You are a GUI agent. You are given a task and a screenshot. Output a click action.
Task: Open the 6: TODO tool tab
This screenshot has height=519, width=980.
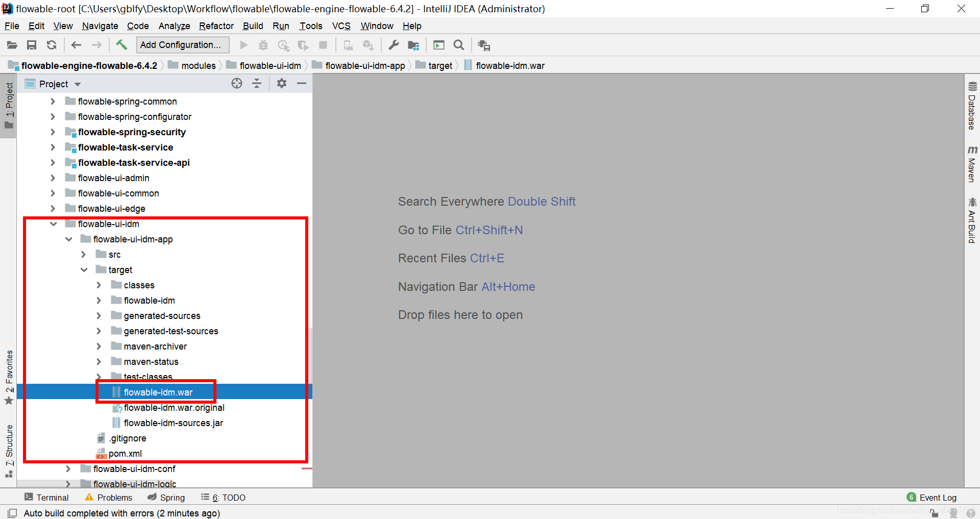click(x=223, y=498)
